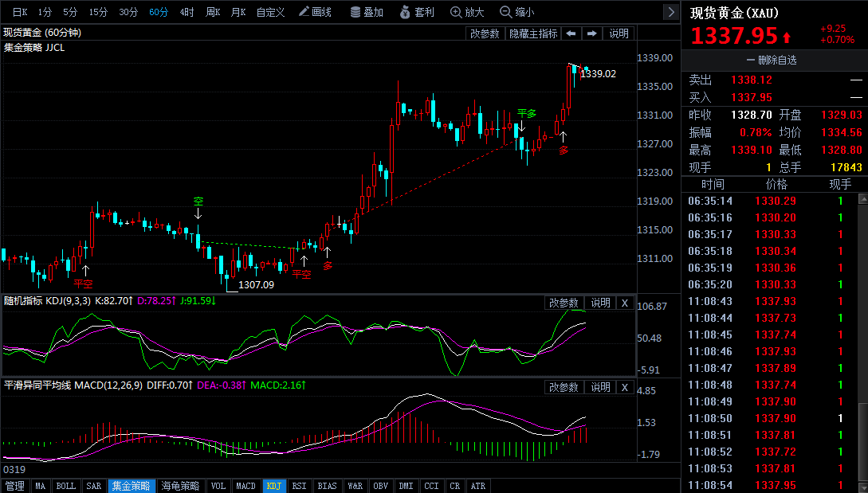Zoom in with 放大 magnifier

467,12
